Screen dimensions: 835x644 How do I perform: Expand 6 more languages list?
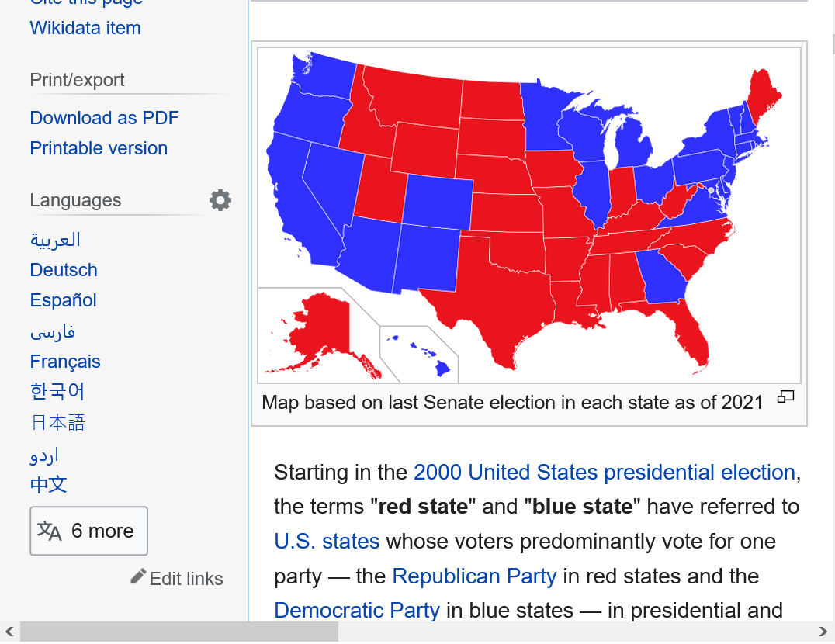point(89,531)
